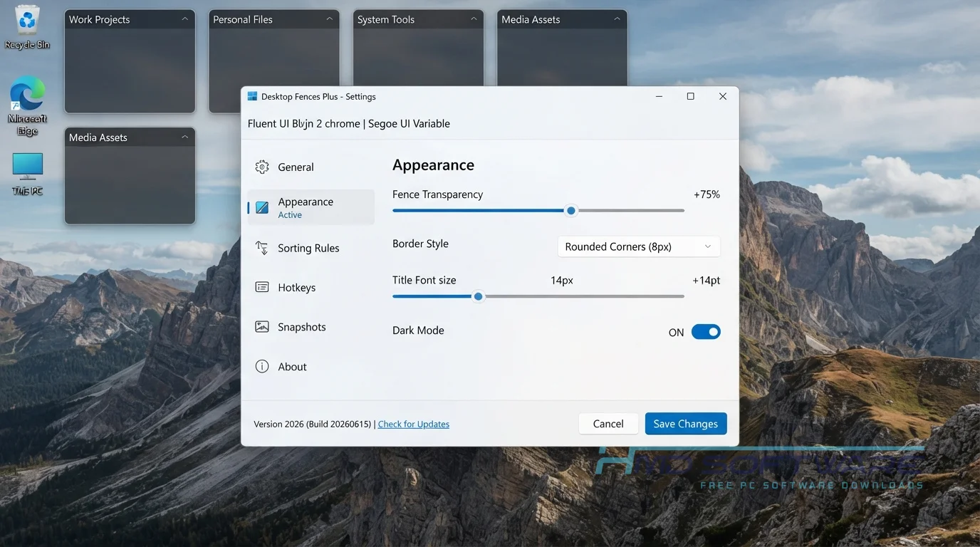This screenshot has width=980, height=547.
Task: Click the Fence Transparency track's unfilled right part
Action: point(630,211)
